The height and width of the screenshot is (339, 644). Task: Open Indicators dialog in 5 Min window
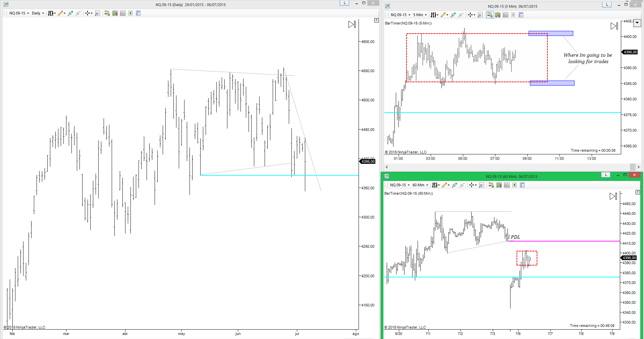(505, 15)
